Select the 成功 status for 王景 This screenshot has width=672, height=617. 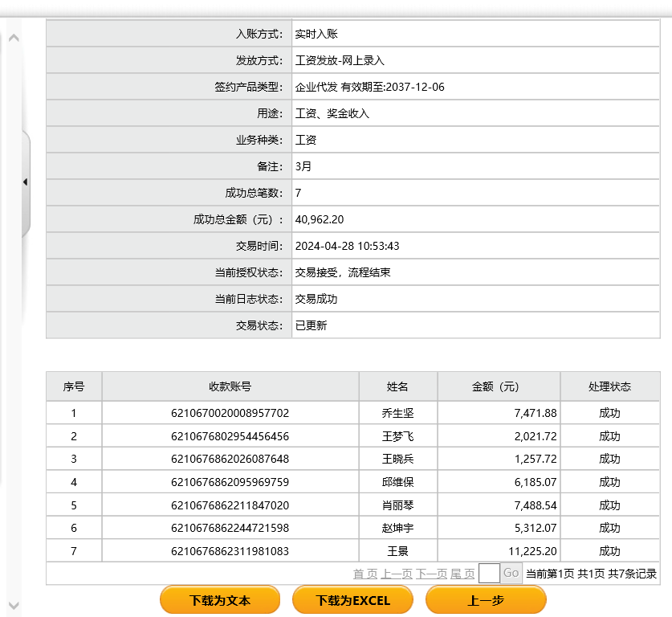(610, 551)
